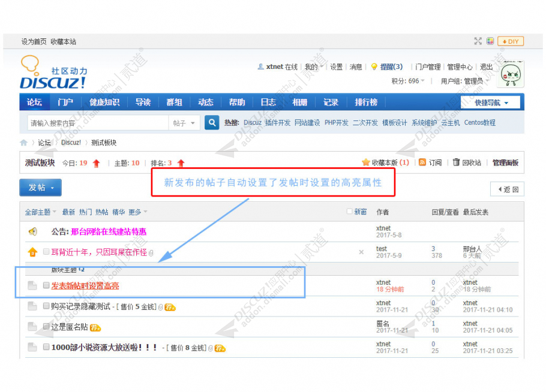546x392 pixels.
Task: Click the 设为首页 link
Action: 34,42
